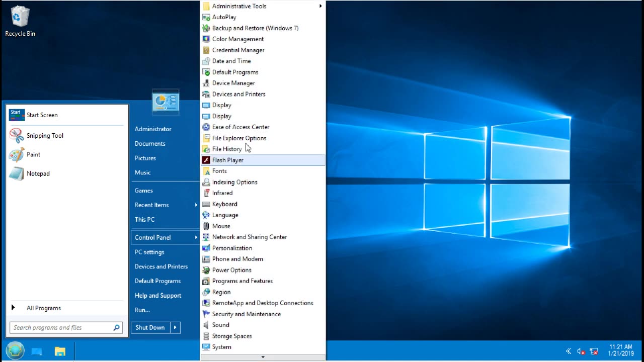Click the Indexing Options icon

206,182
